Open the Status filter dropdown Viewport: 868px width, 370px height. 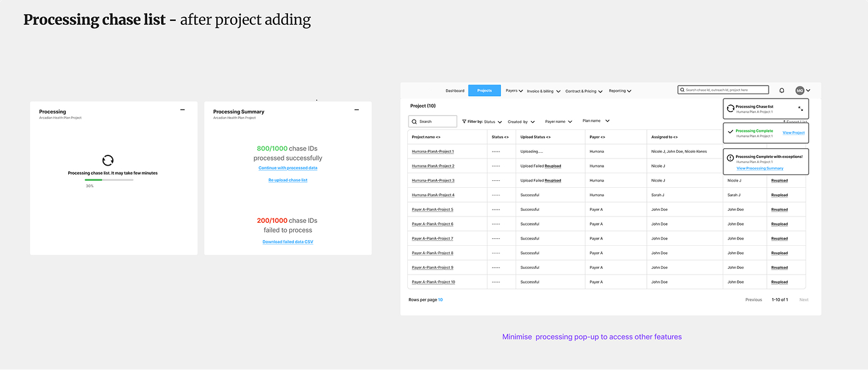tap(500, 122)
